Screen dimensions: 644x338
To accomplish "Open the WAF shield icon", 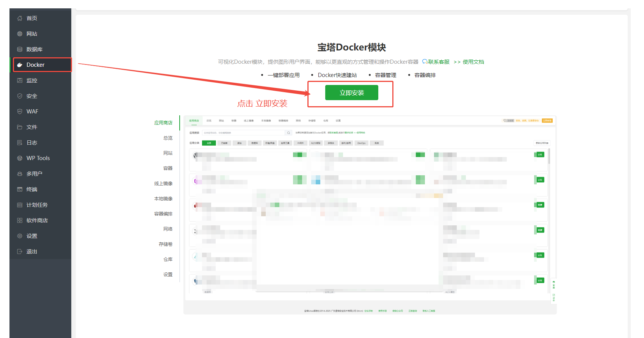I will 20,112.
